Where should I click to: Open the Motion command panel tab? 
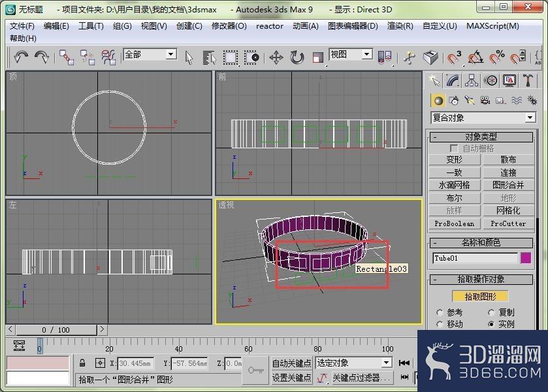pyautogui.click(x=491, y=81)
